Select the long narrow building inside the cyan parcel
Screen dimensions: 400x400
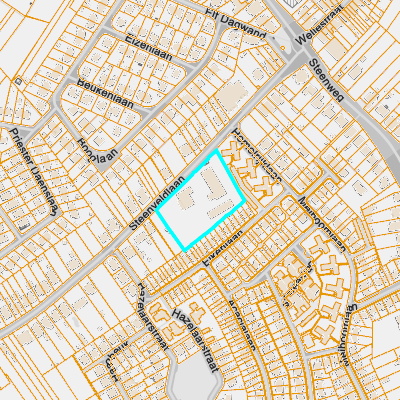[221, 209]
